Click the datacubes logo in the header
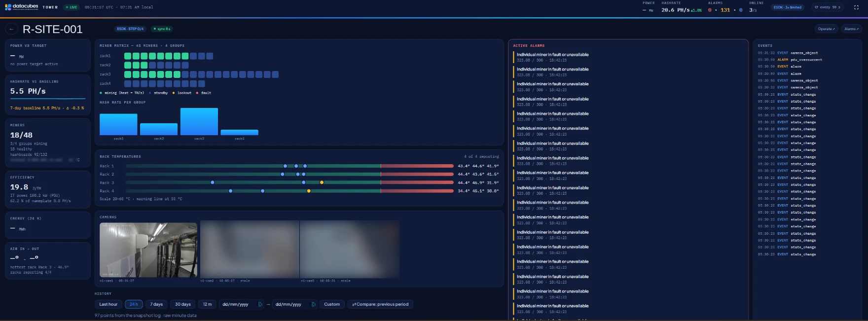The width and height of the screenshot is (868, 321). point(21,7)
